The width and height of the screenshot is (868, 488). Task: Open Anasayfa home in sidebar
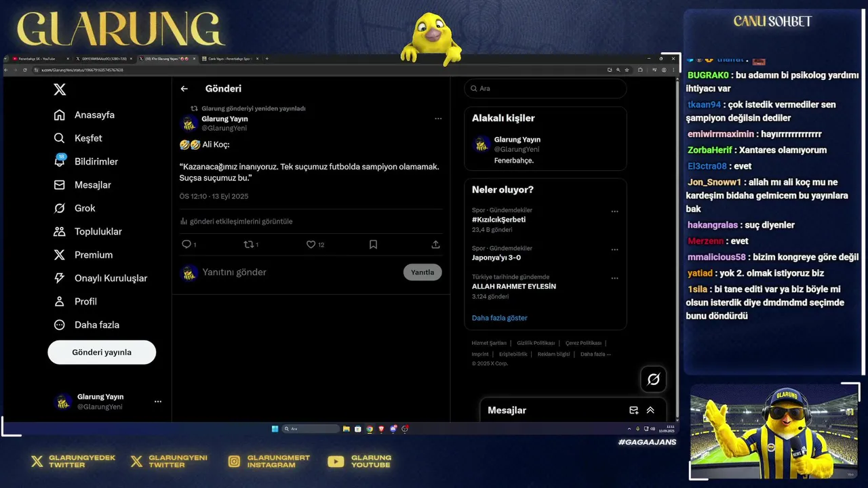(84, 115)
